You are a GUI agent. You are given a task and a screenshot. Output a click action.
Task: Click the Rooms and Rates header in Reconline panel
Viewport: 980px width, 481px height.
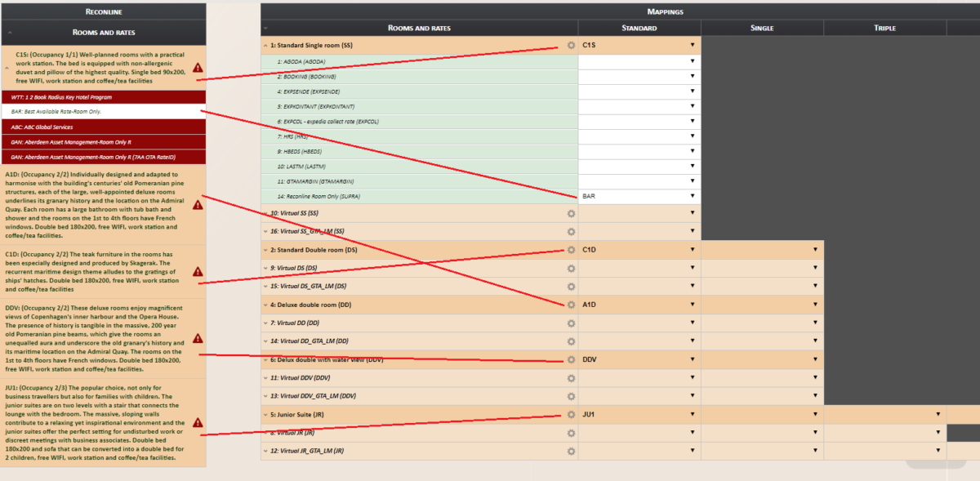click(x=103, y=34)
